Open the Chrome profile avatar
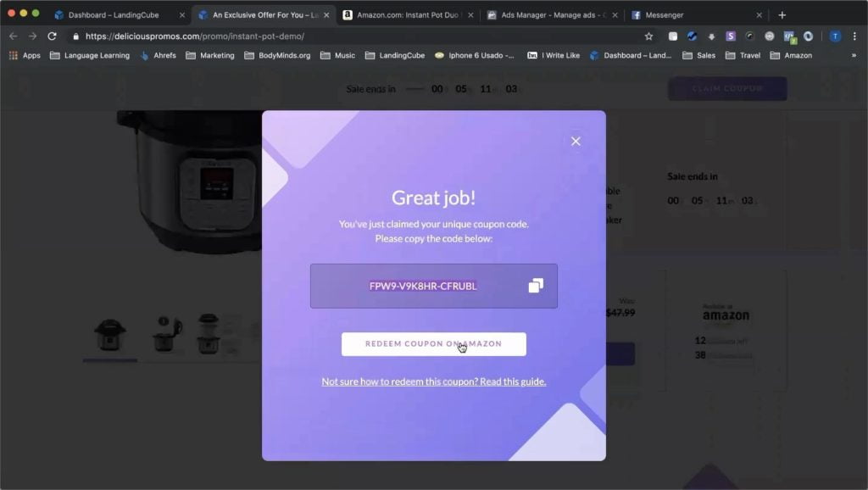 (835, 36)
